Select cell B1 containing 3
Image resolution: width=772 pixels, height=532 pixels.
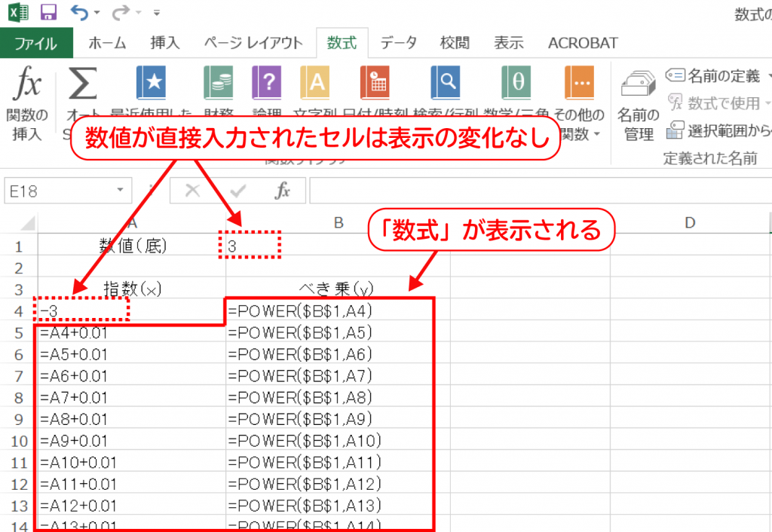point(338,245)
